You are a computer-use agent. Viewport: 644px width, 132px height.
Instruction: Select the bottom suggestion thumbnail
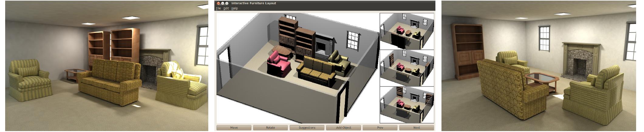(x=407, y=105)
